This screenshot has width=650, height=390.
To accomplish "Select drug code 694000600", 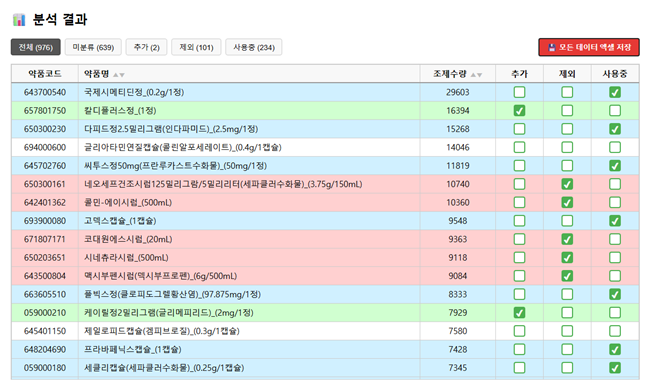I will tap(45, 147).
